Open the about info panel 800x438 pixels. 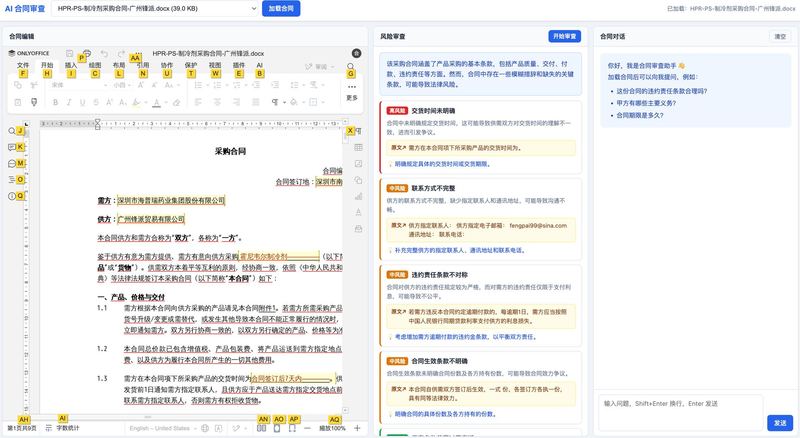[x=12, y=196]
